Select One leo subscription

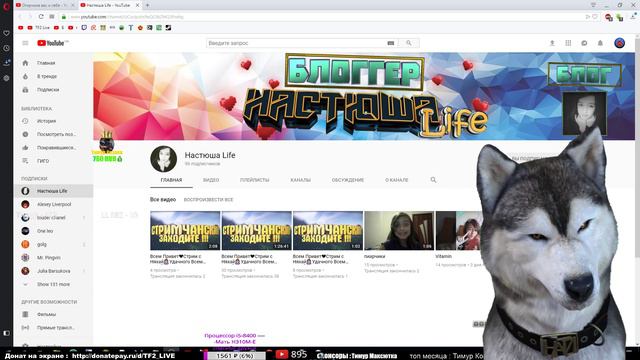point(53,231)
